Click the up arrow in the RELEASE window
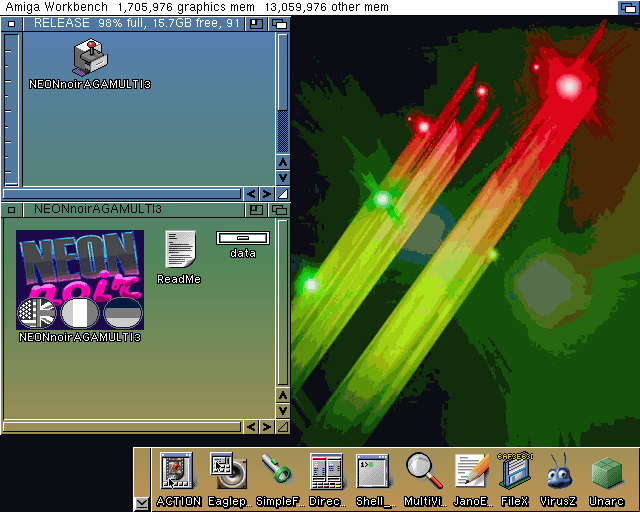This screenshot has width=640, height=512. [x=283, y=163]
